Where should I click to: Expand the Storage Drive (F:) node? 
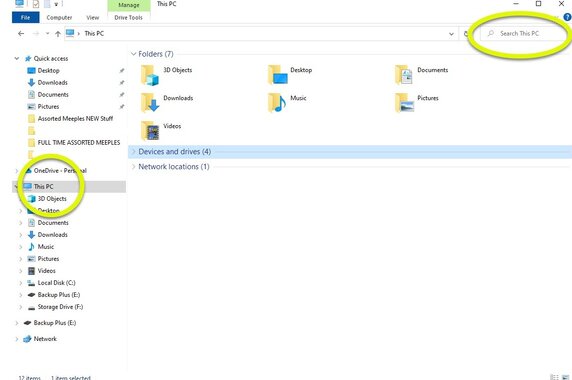[21, 307]
